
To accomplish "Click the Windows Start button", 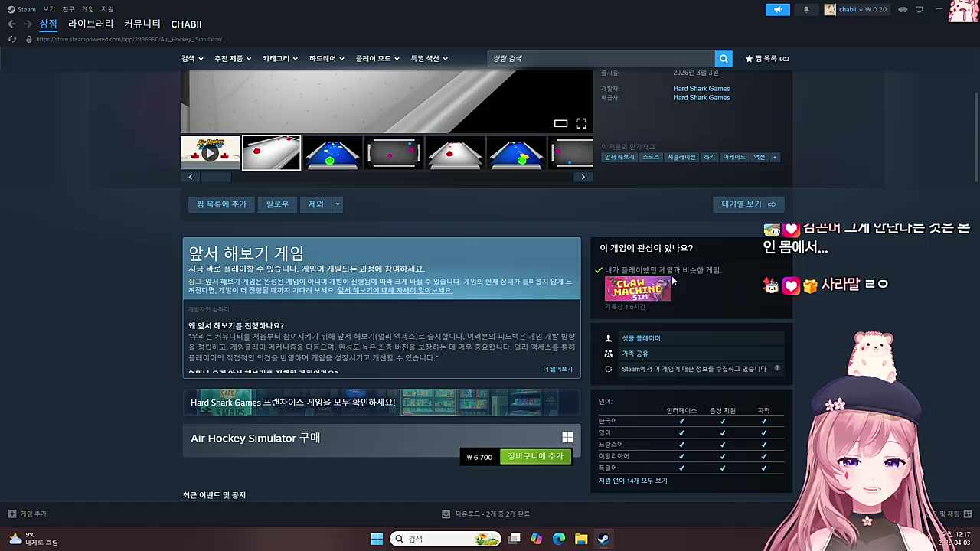I will [x=377, y=539].
